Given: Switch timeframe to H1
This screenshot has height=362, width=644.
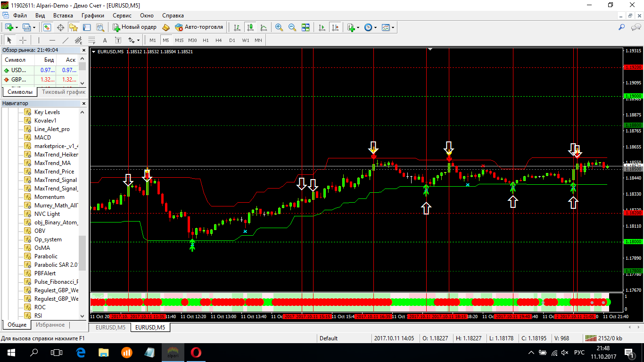Looking at the screenshot, I should pyautogui.click(x=206, y=40).
